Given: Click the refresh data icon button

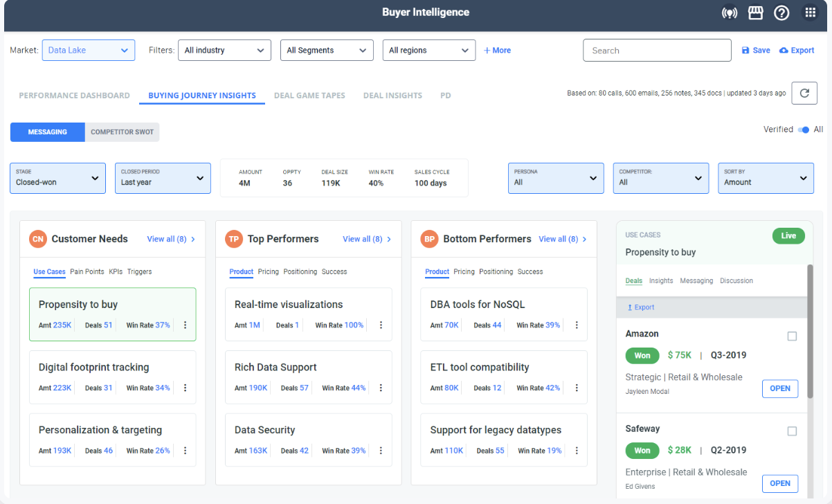Looking at the screenshot, I should point(804,93).
